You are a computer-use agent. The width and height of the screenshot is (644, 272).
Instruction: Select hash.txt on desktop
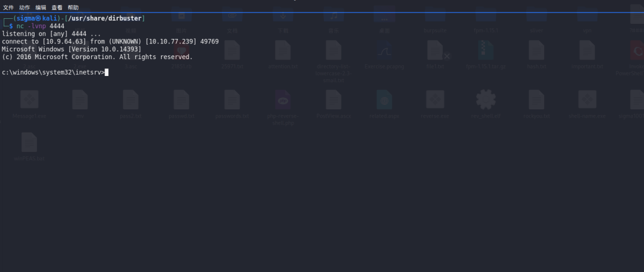coord(536,55)
